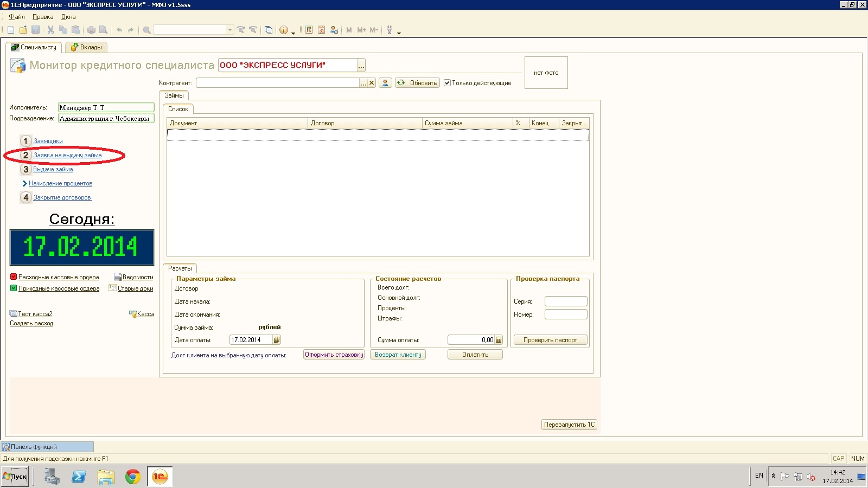Select the Займы tab

pyautogui.click(x=174, y=95)
